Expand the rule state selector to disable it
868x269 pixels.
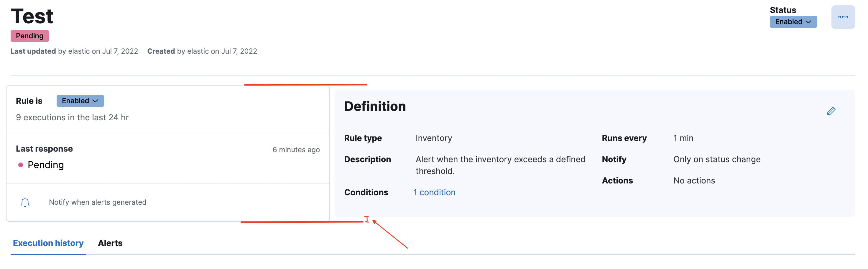(x=80, y=101)
